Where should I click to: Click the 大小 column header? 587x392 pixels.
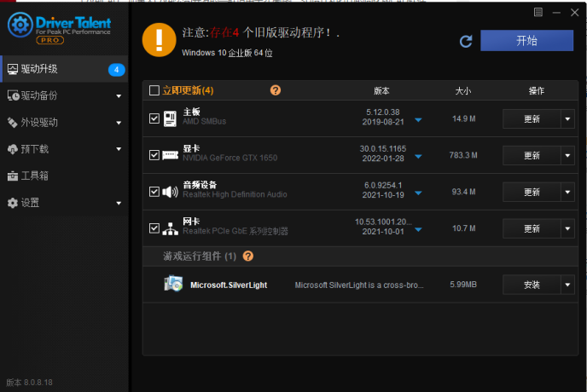[463, 90]
